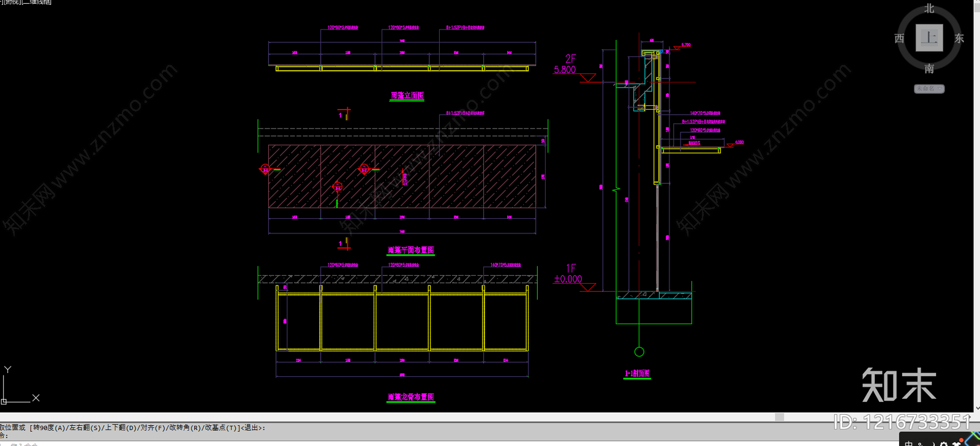Select the 雨篷立面图 title text
The height and width of the screenshot is (446, 980).
(x=407, y=96)
